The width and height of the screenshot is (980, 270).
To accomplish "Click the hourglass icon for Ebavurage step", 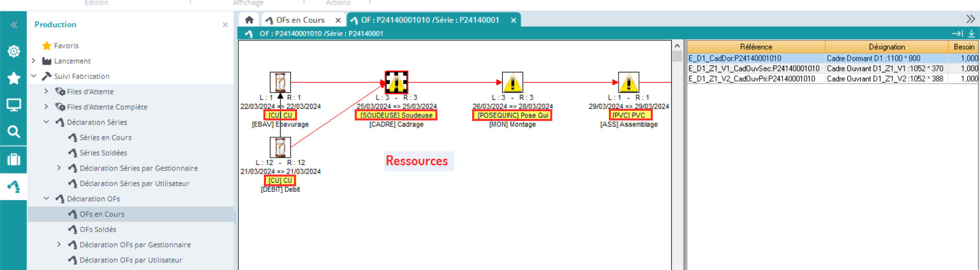I will [x=280, y=82].
